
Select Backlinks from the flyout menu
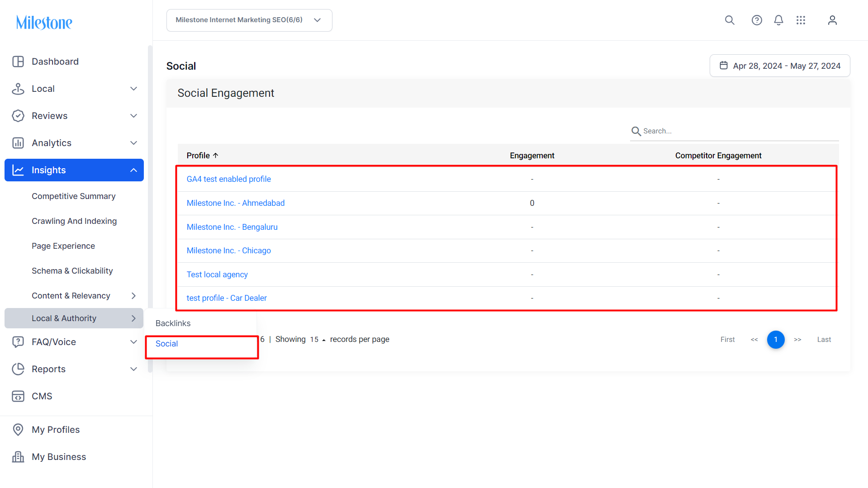[173, 323]
